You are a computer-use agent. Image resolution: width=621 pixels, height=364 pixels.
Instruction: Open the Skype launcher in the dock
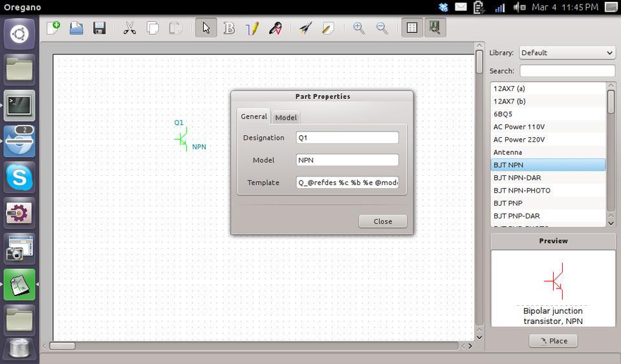pyautogui.click(x=19, y=177)
